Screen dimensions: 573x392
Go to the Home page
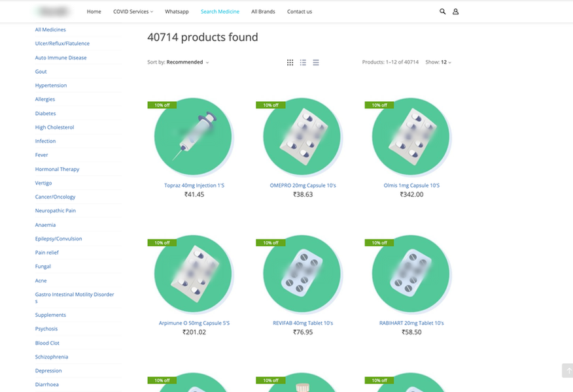click(94, 12)
